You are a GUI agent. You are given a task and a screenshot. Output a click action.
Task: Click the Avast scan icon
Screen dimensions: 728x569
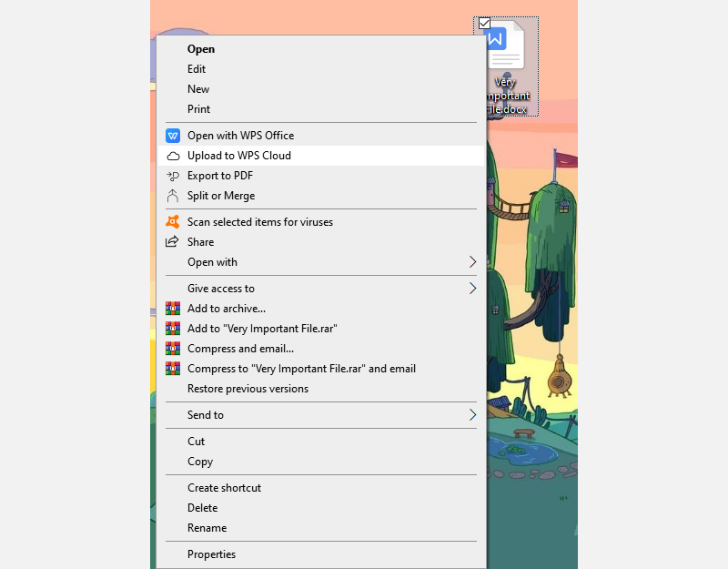tap(173, 222)
